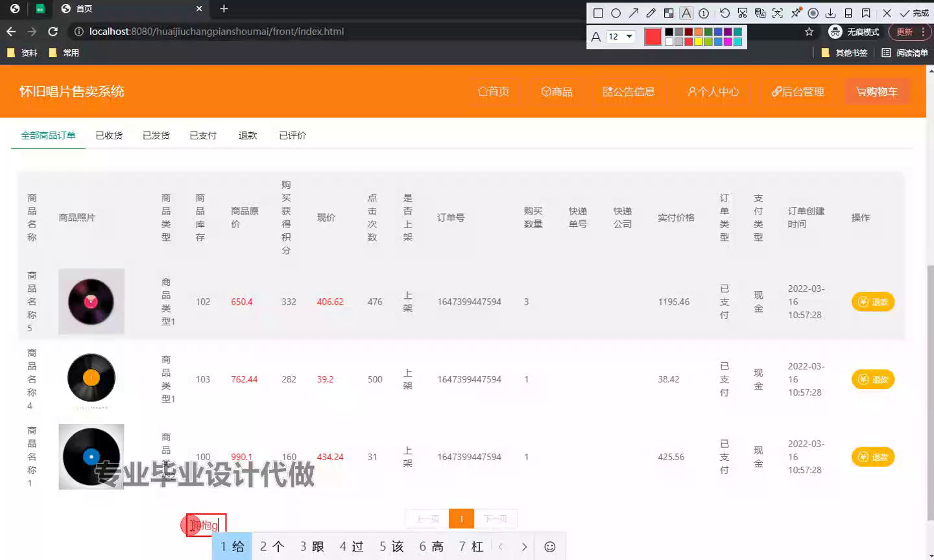Image resolution: width=934 pixels, height=560 pixels.
Task: Select the numbered step marker tool
Action: [x=704, y=13]
